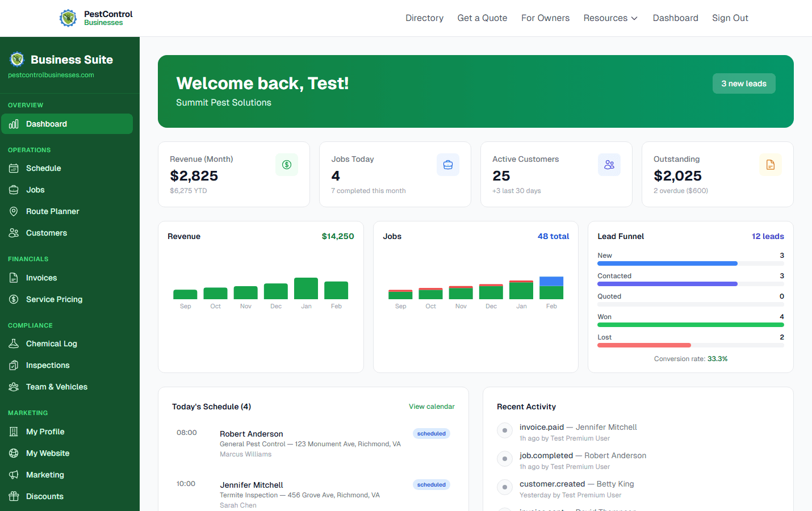Viewport: 812px width, 511px height.
Task: Open View calendar from Today's Schedule
Action: coord(432,407)
